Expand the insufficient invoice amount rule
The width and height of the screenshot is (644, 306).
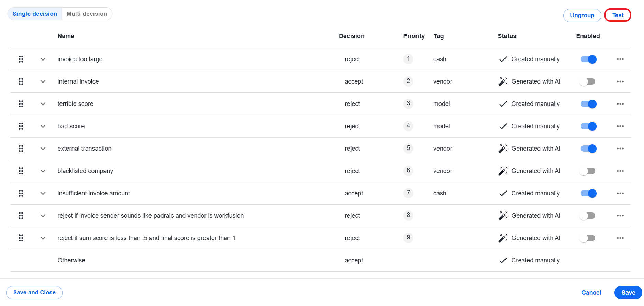click(43, 193)
